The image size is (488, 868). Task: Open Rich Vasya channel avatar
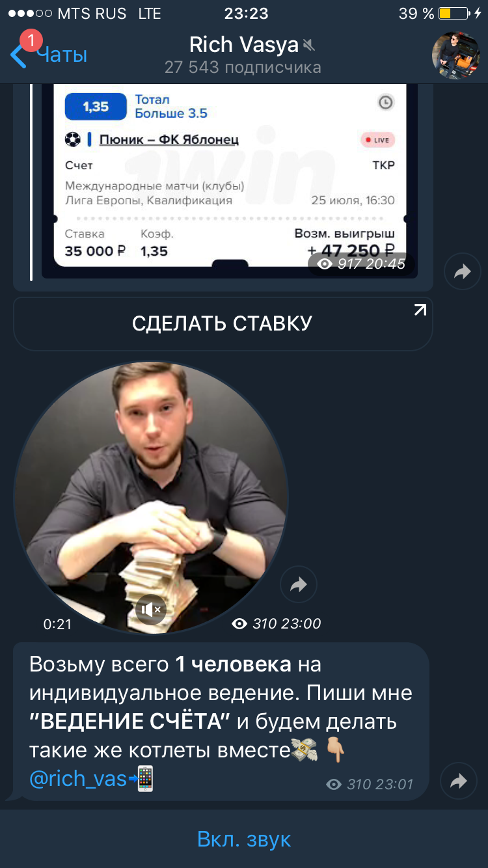(456, 55)
